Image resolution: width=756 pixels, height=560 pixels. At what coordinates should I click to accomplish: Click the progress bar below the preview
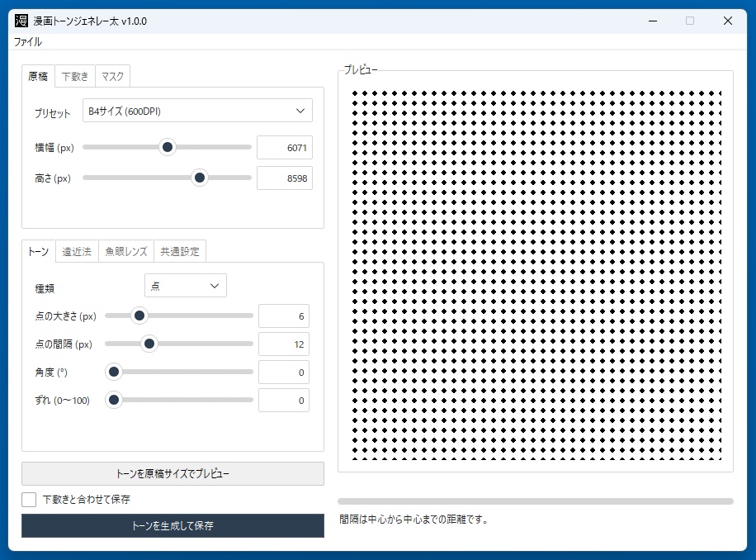pos(536,501)
